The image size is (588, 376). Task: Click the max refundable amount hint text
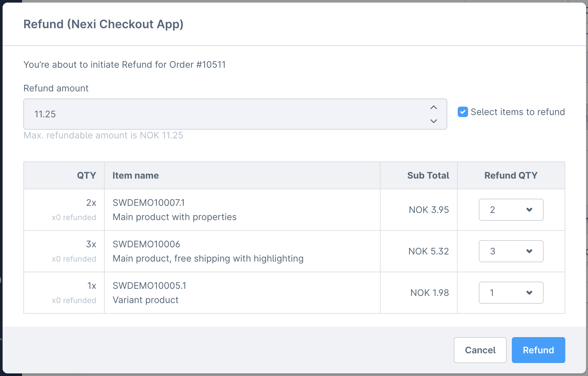pos(103,135)
